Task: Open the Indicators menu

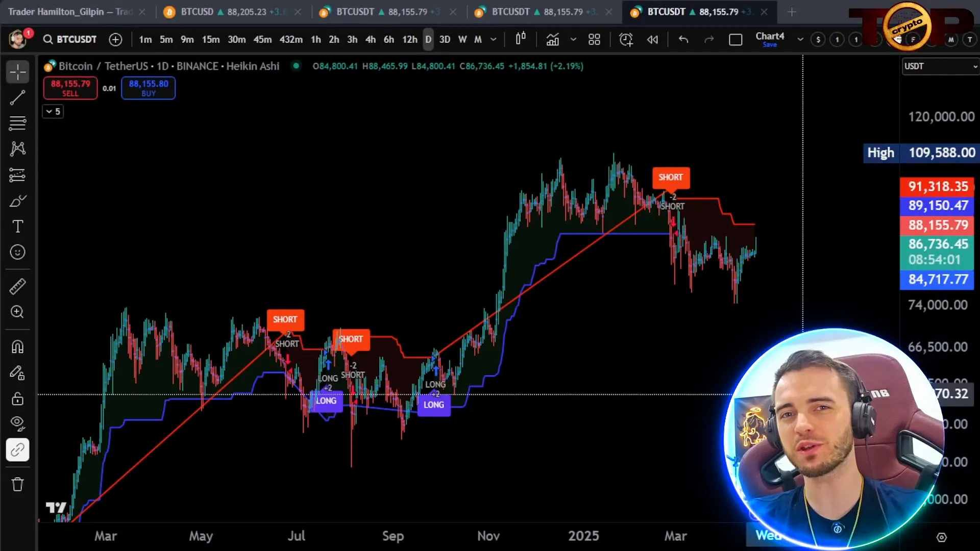Action: tap(553, 39)
